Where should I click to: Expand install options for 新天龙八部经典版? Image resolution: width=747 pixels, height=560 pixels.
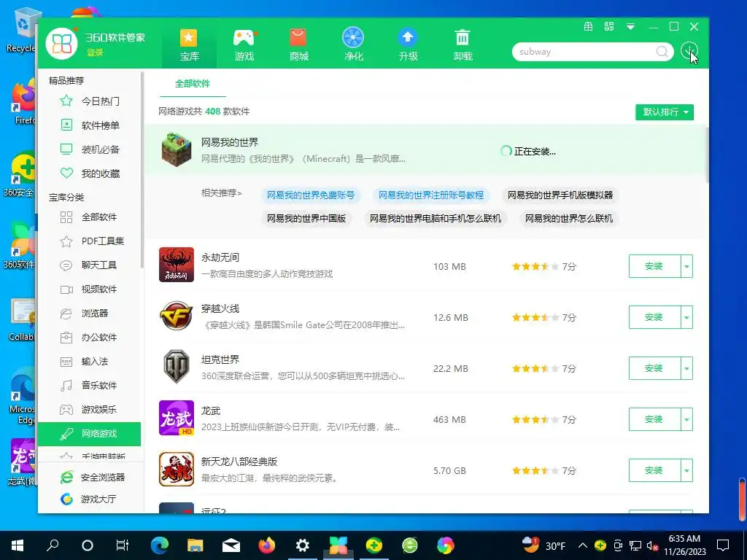[x=686, y=470]
